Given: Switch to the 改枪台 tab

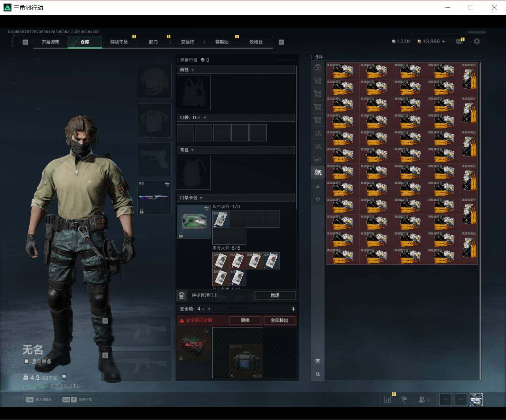Looking at the screenshot, I should (256, 42).
